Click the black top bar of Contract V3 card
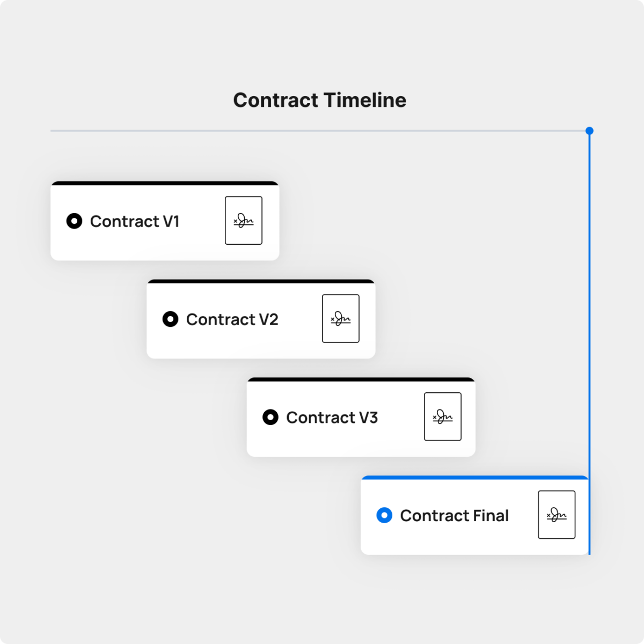The width and height of the screenshot is (644, 644). tap(361, 379)
